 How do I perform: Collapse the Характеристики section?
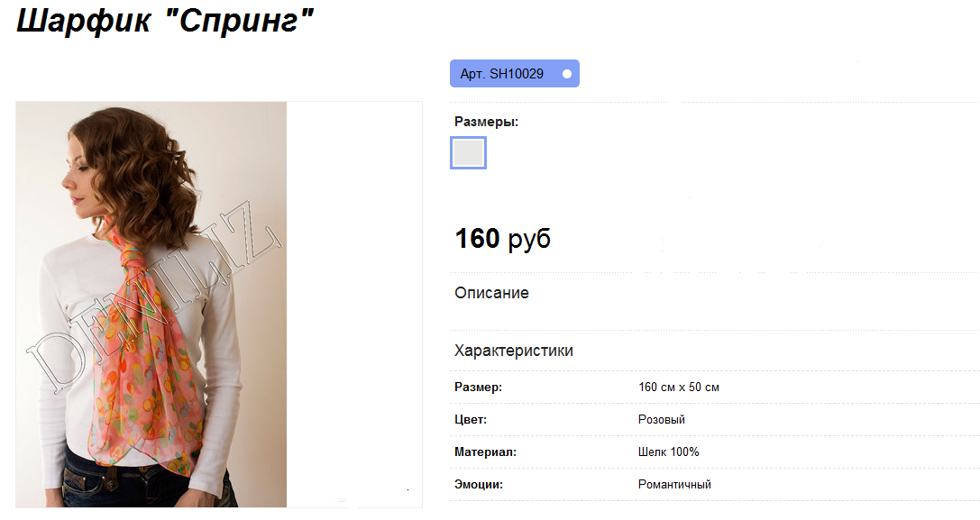[x=513, y=351]
